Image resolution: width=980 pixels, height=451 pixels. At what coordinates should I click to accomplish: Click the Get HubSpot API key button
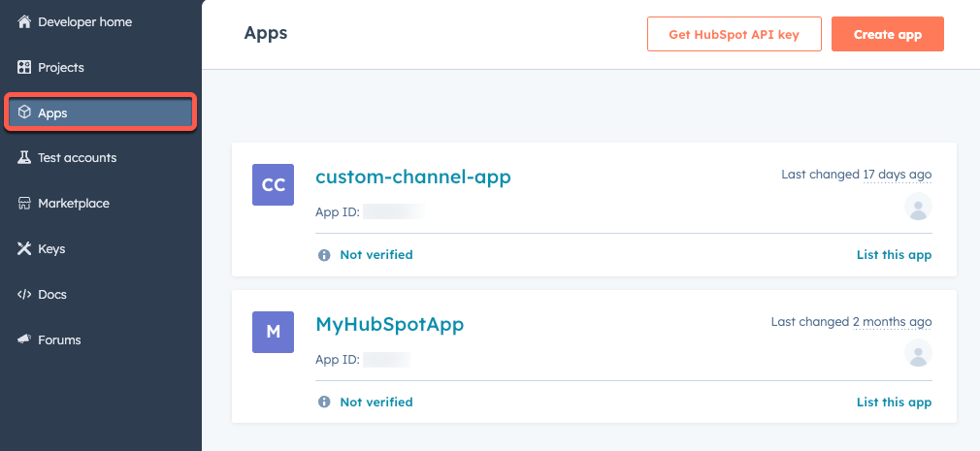(735, 34)
